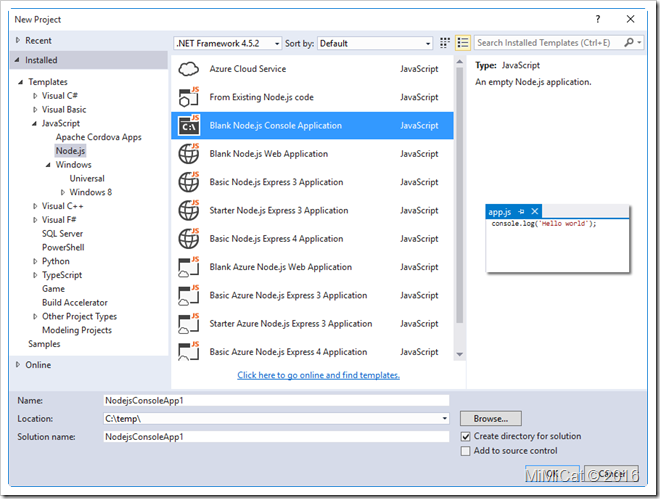This screenshot has height=499, width=660.
Task: Open online templates link
Action: tap(319, 375)
